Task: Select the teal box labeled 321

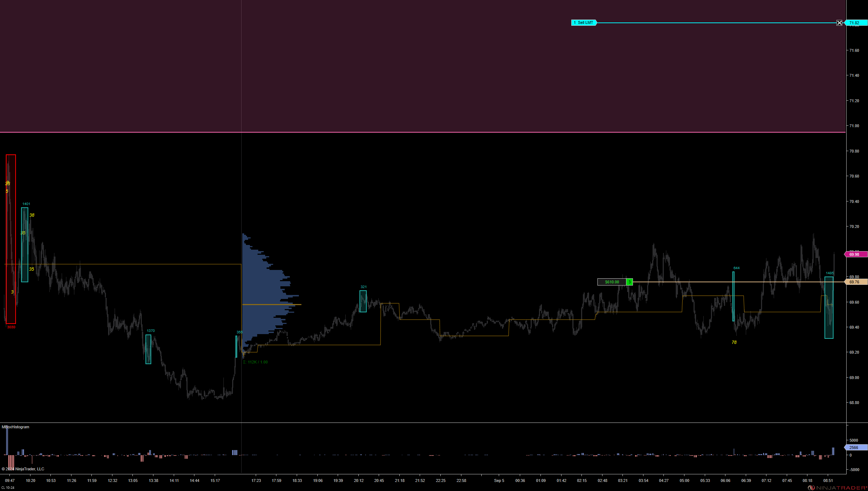Action: pyautogui.click(x=363, y=301)
